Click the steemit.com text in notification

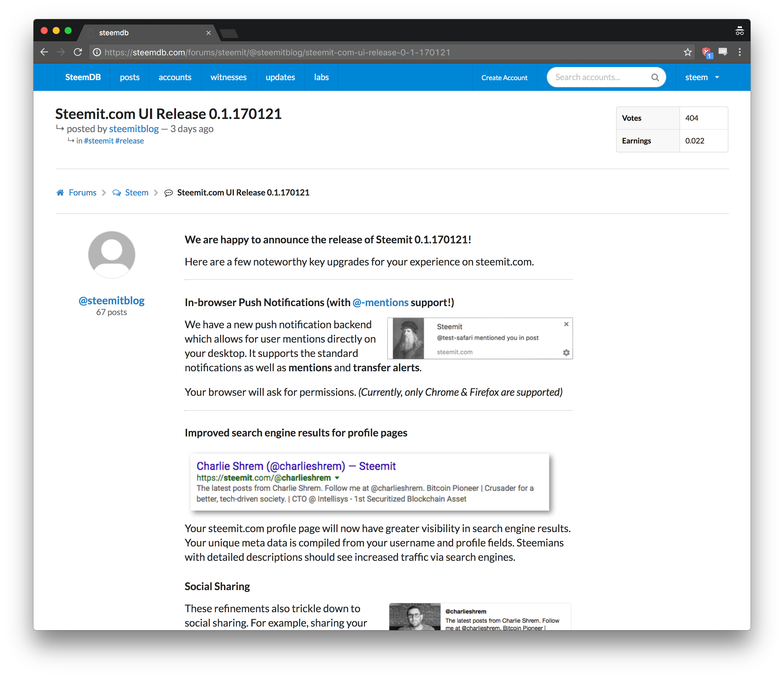454,352
